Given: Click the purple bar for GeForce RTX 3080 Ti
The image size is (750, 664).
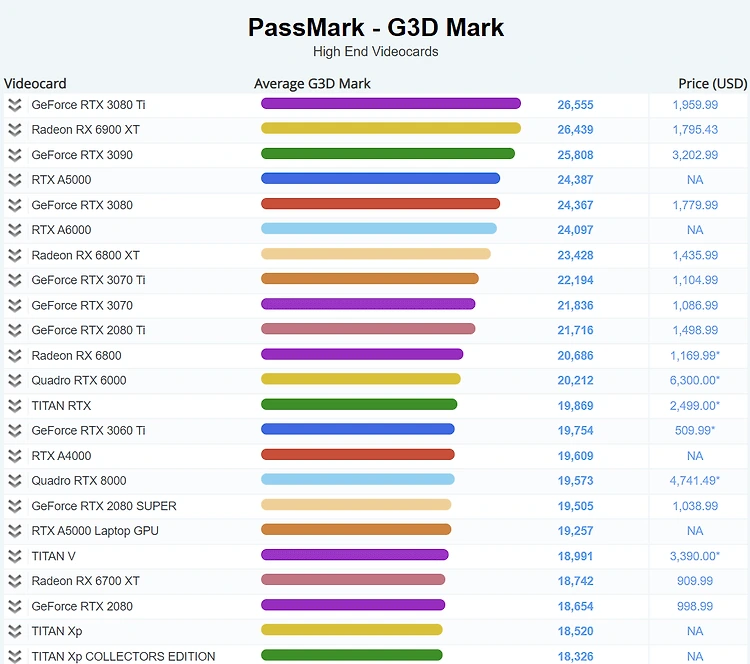Looking at the screenshot, I should [x=391, y=103].
